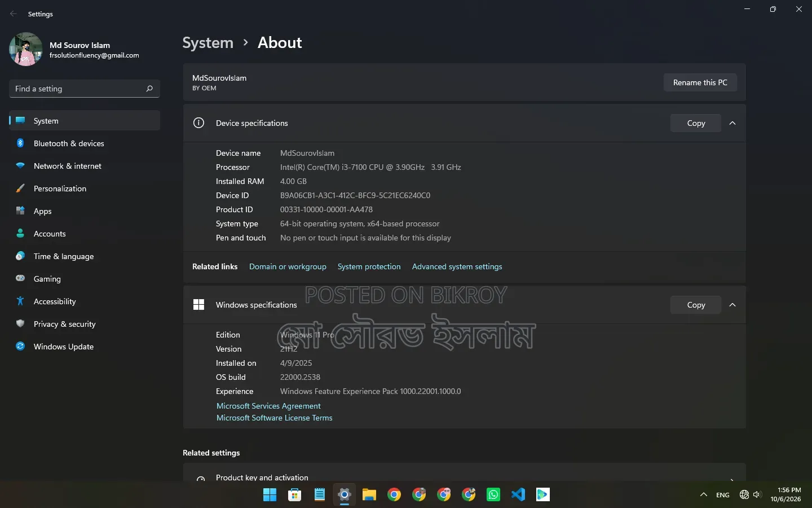The image size is (812, 508).
Task: Open the Gaming settings section
Action: click(x=85, y=279)
